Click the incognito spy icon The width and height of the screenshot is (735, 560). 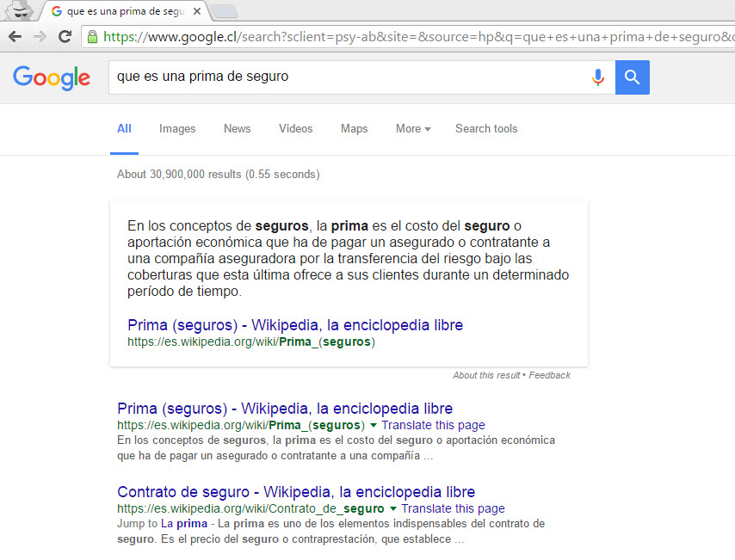20,10
